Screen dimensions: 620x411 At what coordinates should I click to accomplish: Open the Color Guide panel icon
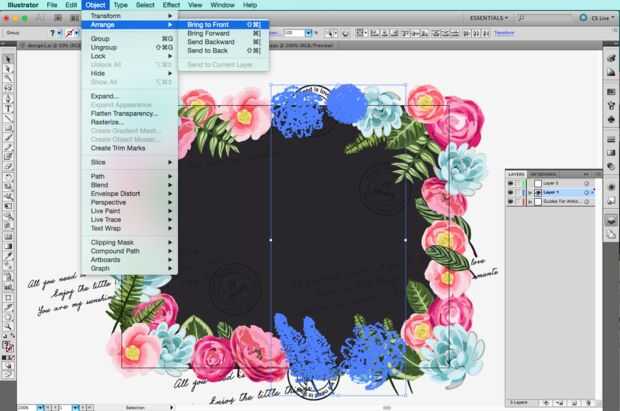pos(611,72)
